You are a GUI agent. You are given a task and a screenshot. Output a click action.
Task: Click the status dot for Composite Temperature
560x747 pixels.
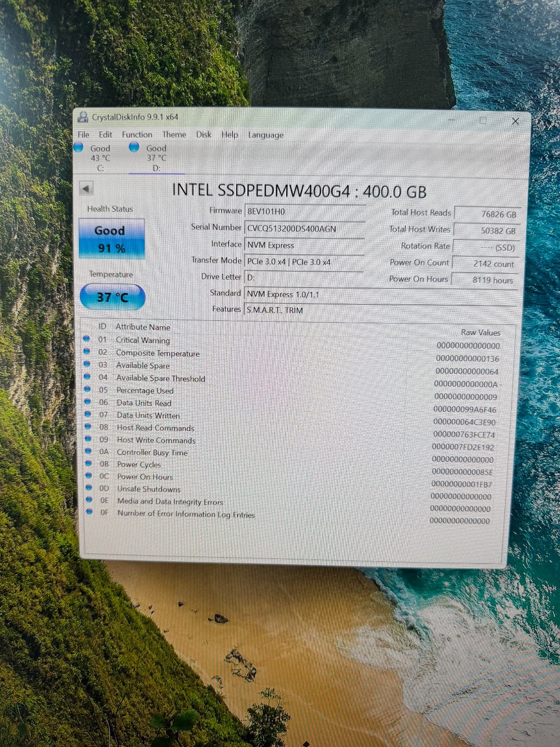pyautogui.click(x=87, y=352)
